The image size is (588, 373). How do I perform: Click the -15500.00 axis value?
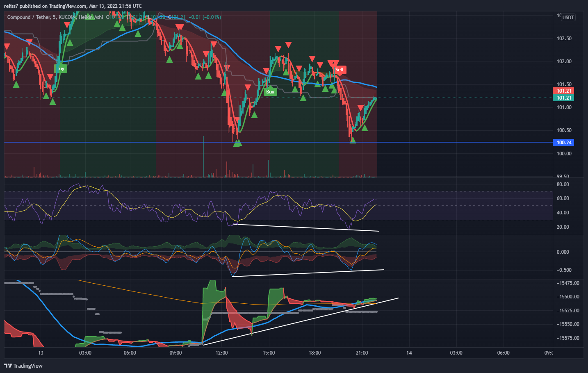568,297
